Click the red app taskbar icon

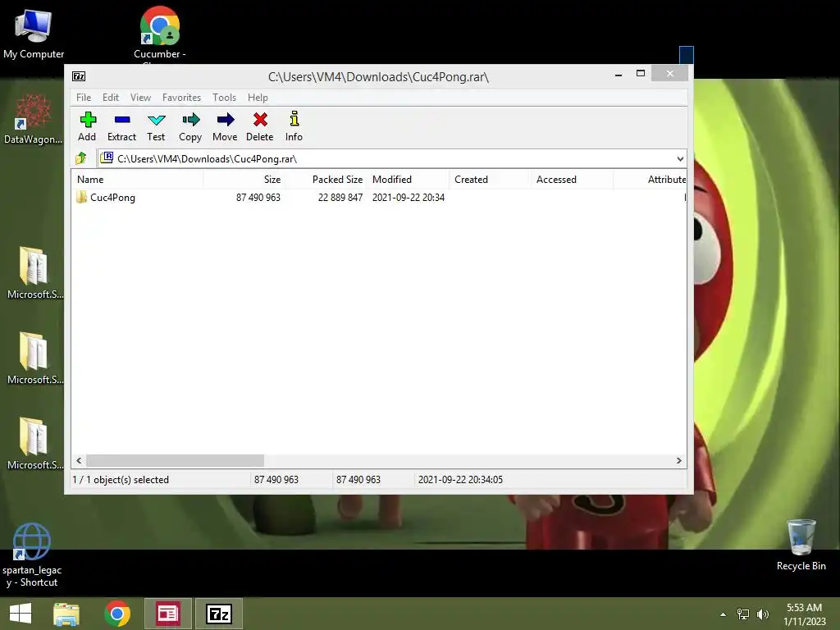pos(167,614)
